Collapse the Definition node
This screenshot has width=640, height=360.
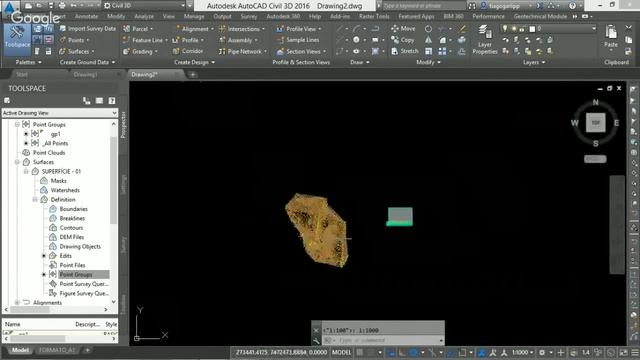click(35, 200)
